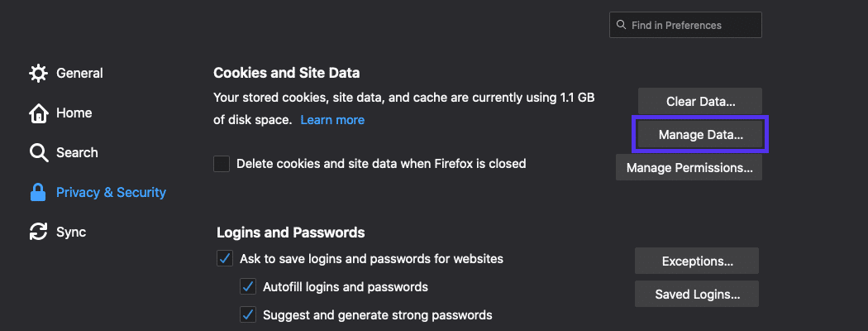The height and width of the screenshot is (331, 868).
Task: Uncheck Ask to save logins and passwords
Action: tap(225, 259)
